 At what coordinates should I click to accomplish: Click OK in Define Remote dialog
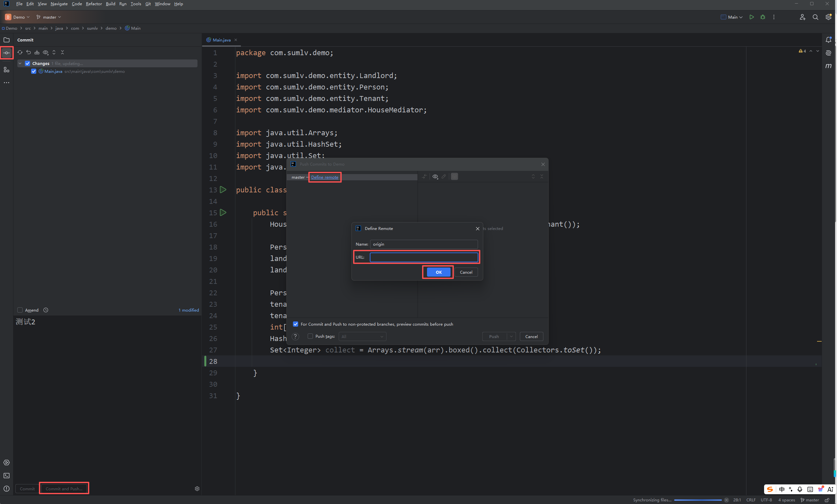click(x=438, y=272)
